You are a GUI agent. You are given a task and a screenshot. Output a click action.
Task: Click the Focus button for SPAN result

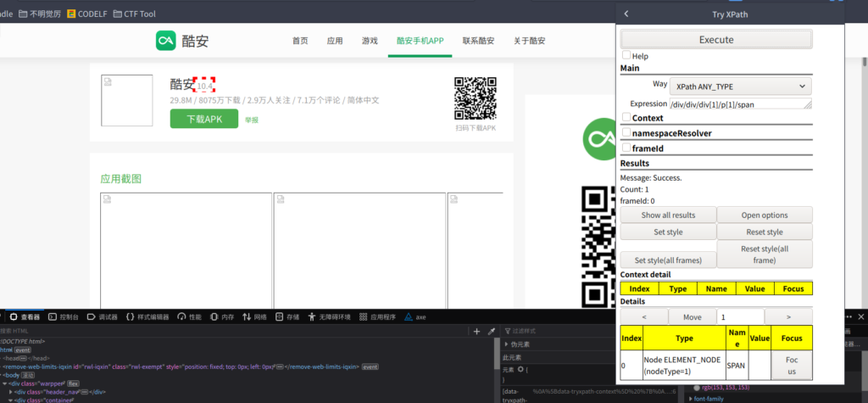792,366
